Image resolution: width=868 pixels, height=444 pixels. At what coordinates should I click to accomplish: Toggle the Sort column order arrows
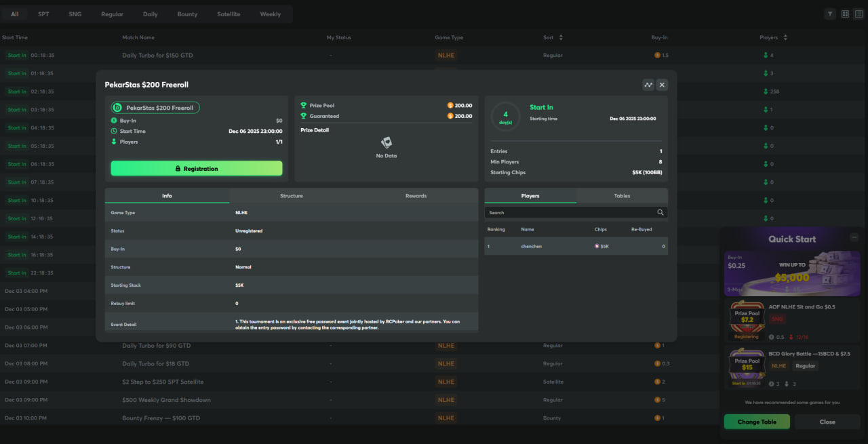561,37
